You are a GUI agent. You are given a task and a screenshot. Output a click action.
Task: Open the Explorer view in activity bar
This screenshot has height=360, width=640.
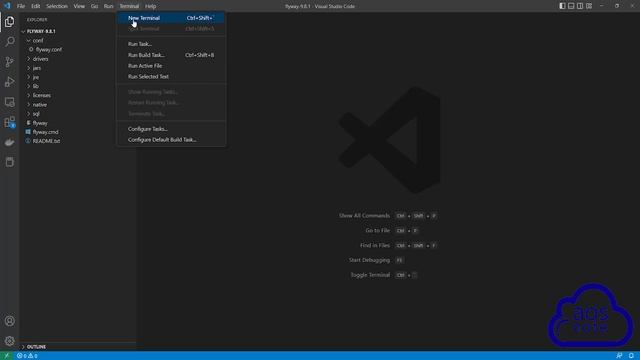pos(9,22)
